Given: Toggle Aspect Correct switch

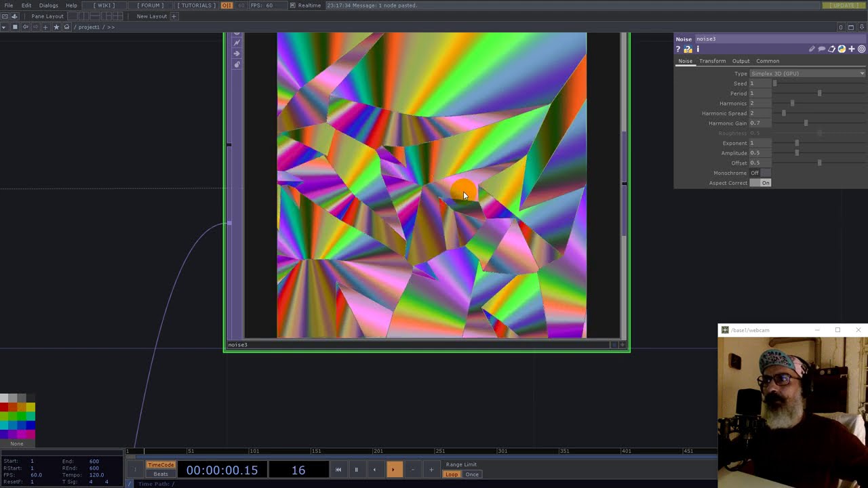Looking at the screenshot, I should [759, 183].
